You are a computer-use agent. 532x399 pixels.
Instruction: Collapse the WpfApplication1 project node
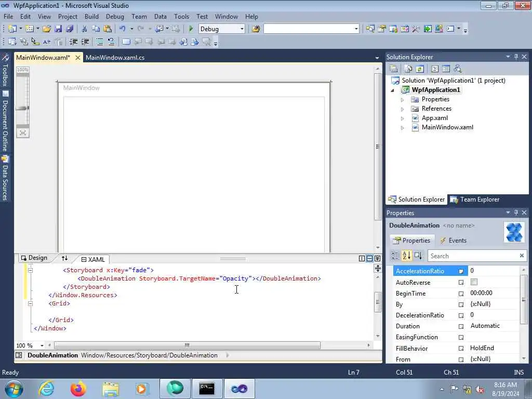coord(393,90)
